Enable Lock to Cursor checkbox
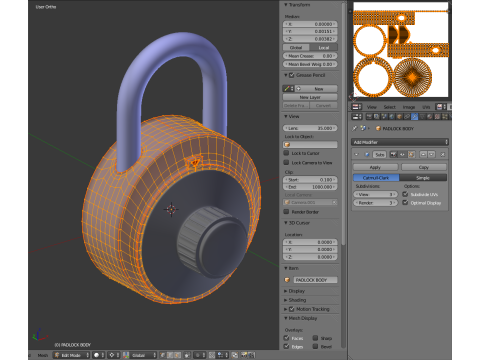Viewport: 480px width, 360px height. point(286,153)
